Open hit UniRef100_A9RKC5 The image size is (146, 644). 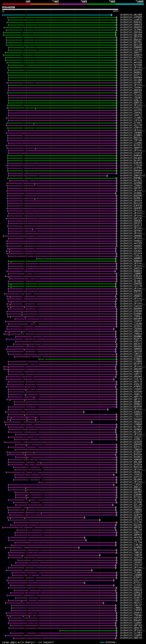pyautogui.click(x=131, y=25)
